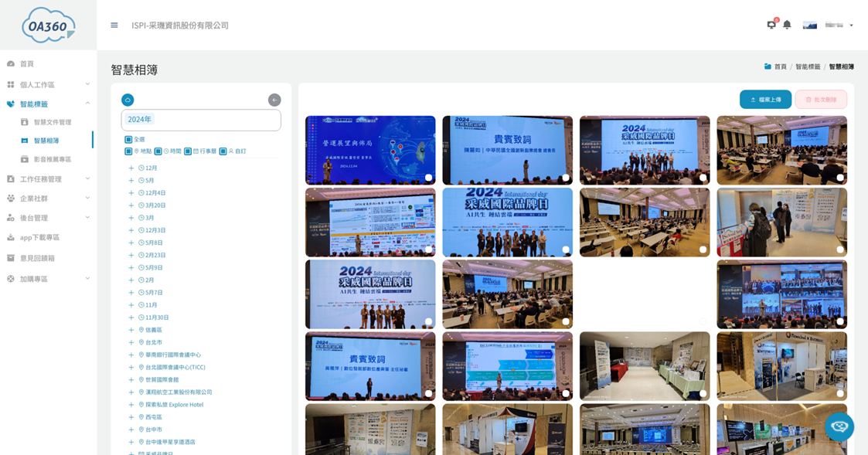Select 智慧相簿 in the sidebar
The image size is (868, 455).
[46, 141]
